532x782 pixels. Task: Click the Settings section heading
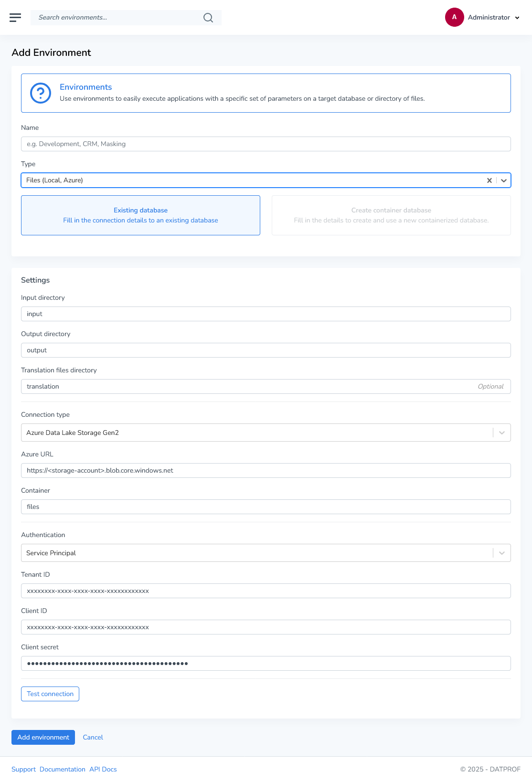pos(35,280)
